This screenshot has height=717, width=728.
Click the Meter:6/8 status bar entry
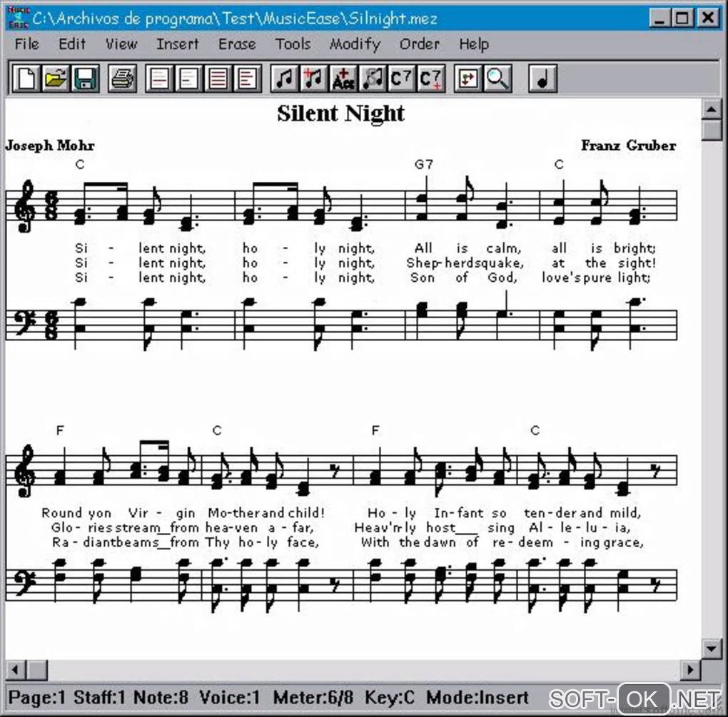[313, 698]
